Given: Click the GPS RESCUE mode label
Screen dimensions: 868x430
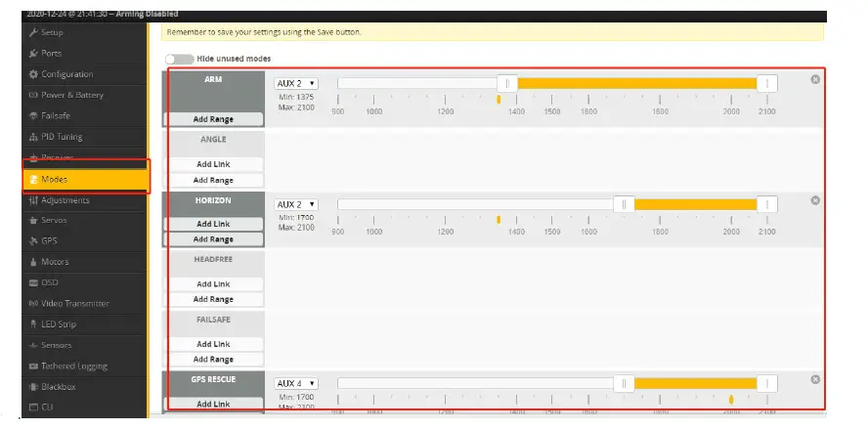Looking at the screenshot, I should click(213, 379).
